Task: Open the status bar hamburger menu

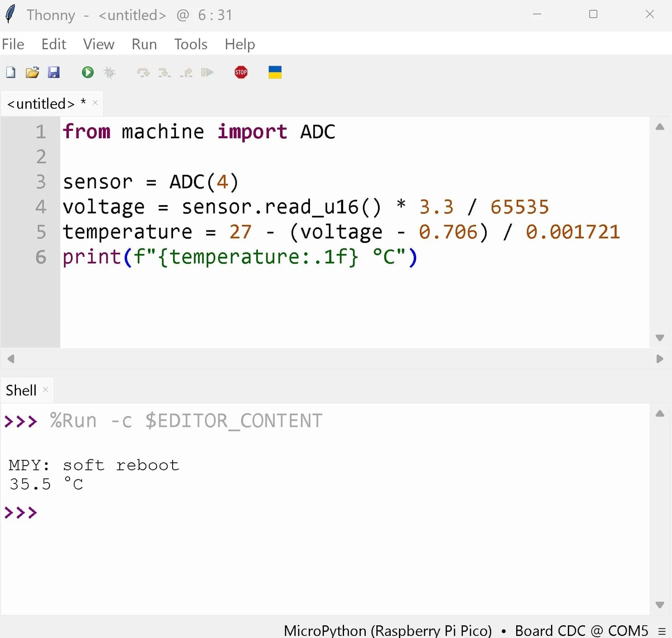Action: pyautogui.click(x=662, y=631)
